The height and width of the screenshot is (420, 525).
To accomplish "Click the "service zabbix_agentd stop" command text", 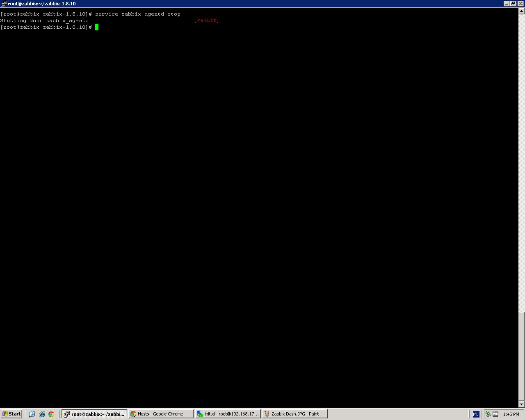I will click(x=138, y=14).
